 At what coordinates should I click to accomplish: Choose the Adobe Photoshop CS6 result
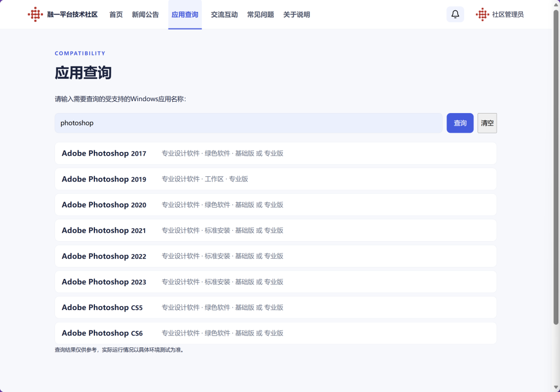pyautogui.click(x=276, y=333)
